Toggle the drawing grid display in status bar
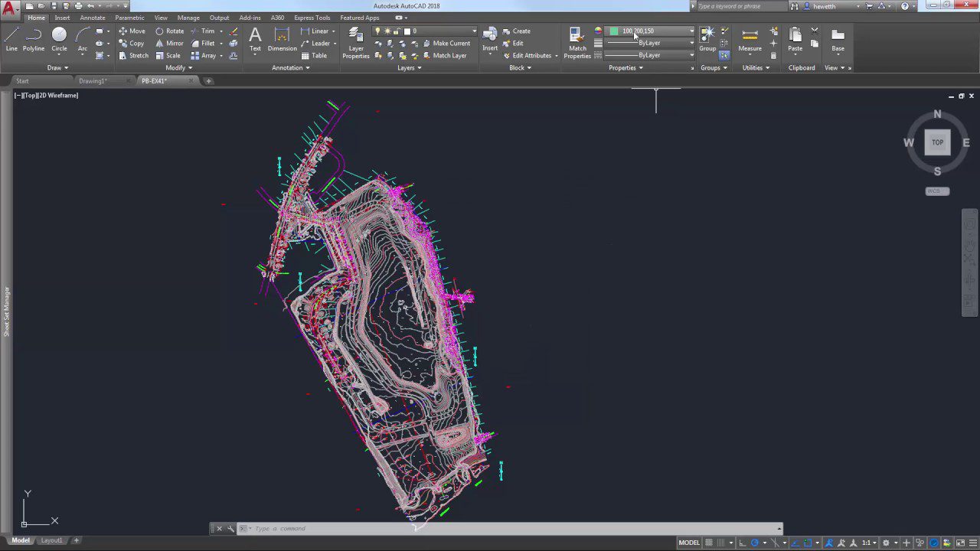The image size is (980, 551). click(709, 543)
